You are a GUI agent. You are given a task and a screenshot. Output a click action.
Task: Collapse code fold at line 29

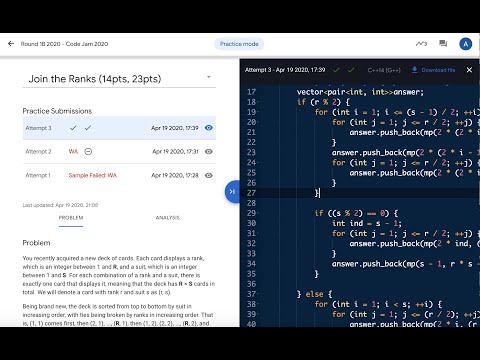coord(258,213)
